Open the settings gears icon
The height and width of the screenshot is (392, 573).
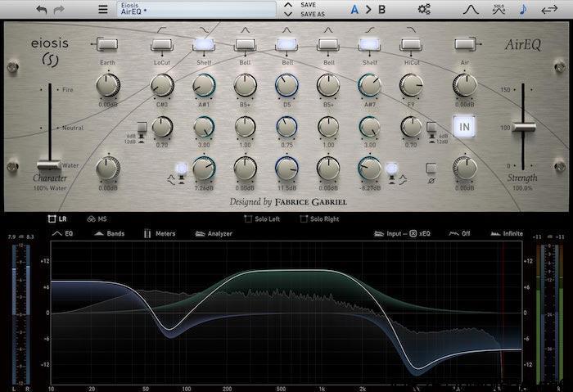424,10
